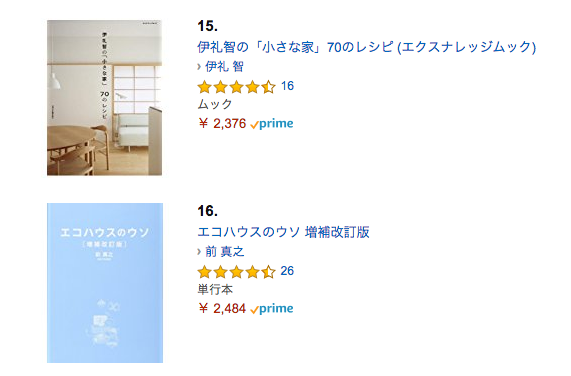Click the prime logo next to ¥ 2,376
This screenshot has width=571, height=376.
pyautogui.click(x=272, y=124)
